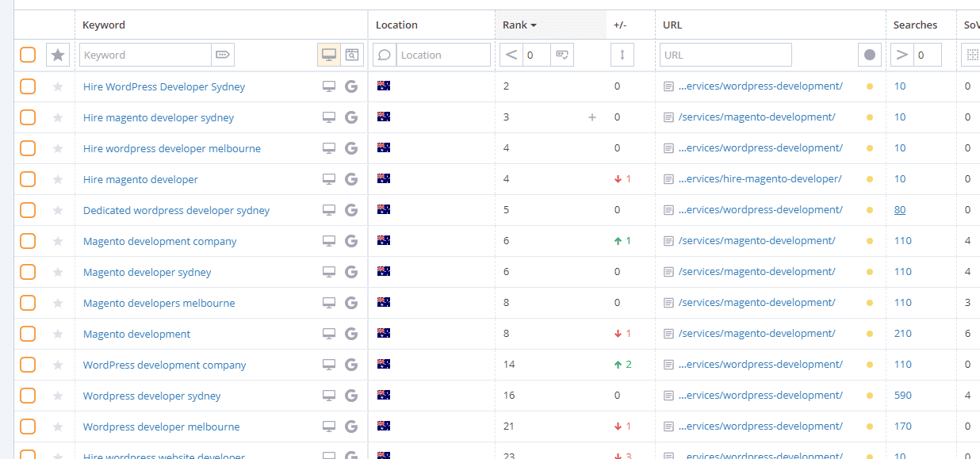Select the Magento development company checkbox
The width and height of the screenshot is (980, 459).
coord(28,241)
